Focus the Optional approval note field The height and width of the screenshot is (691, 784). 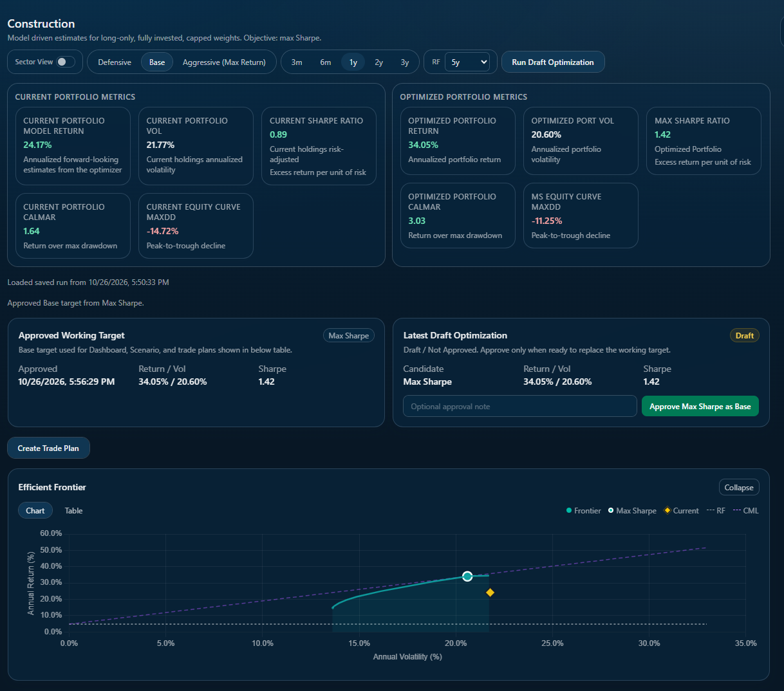520,407
